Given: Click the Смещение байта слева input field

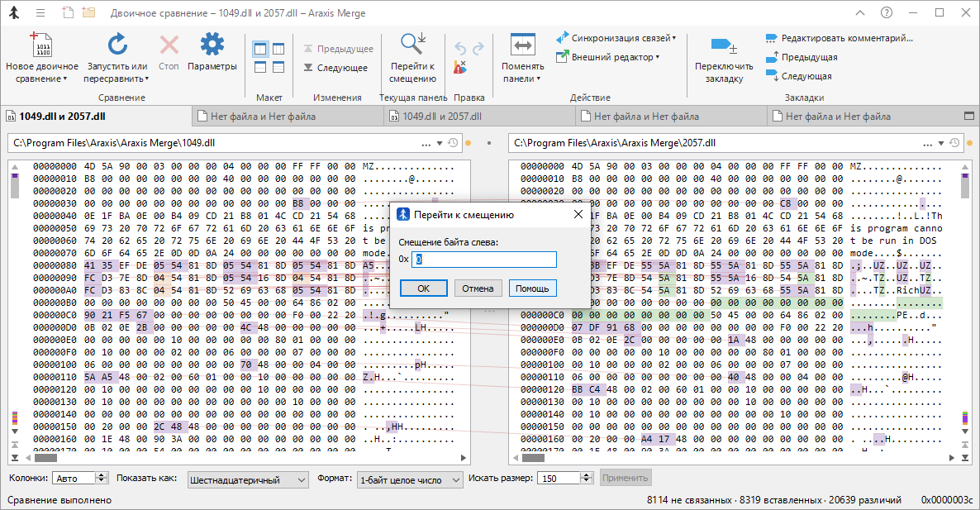Looking at the screenshot, I should tap(483, 260).
